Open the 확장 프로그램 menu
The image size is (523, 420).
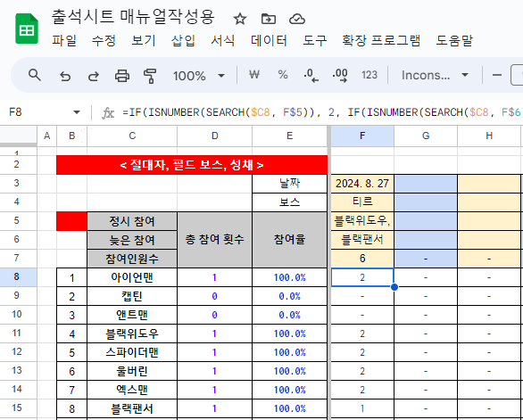click(x=381, y=41)
